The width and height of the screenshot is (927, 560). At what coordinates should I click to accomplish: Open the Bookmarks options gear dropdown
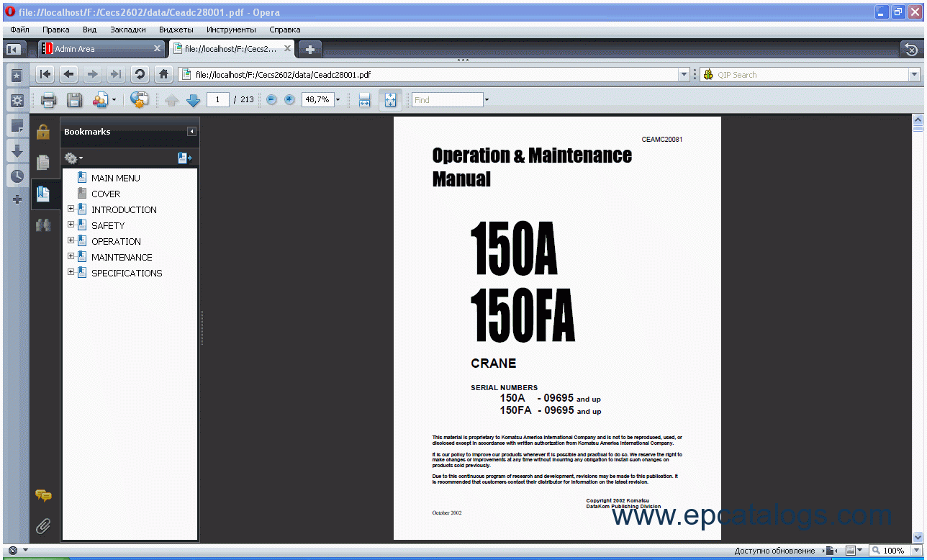click(73, 158)
